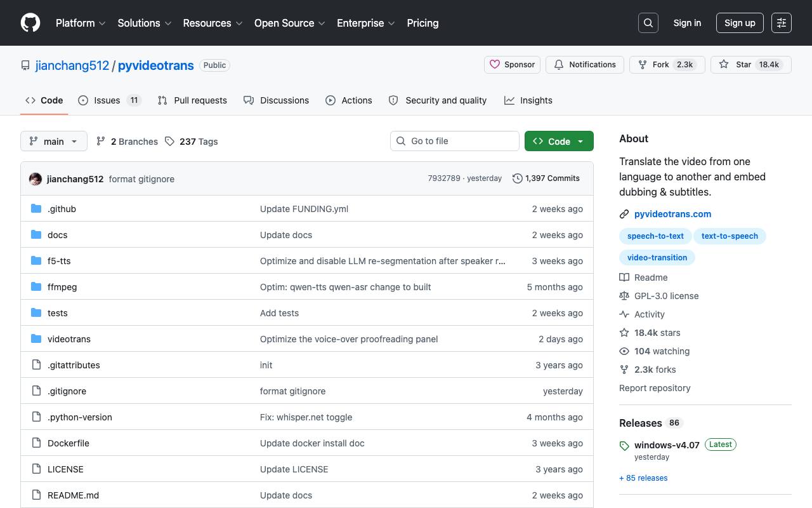The image size is (812, 508).
Task: Click the .github folder icon
Action: (x=36, y=208)
